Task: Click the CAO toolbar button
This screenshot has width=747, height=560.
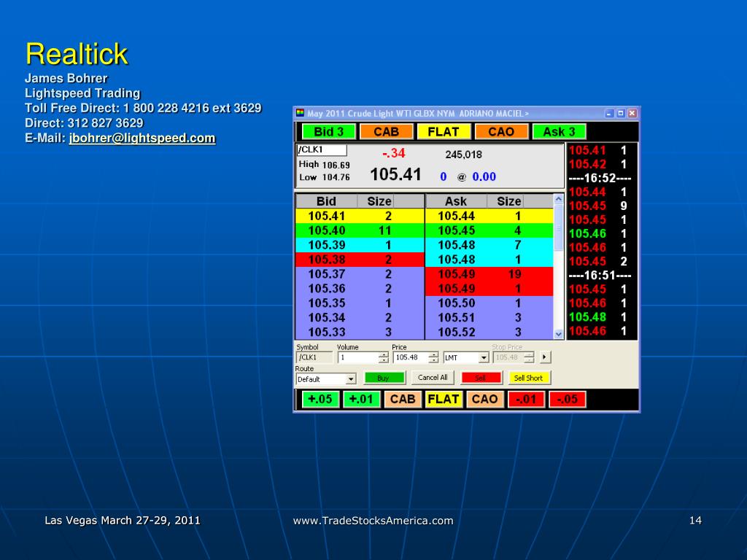Action: click(x=501, y=131)
